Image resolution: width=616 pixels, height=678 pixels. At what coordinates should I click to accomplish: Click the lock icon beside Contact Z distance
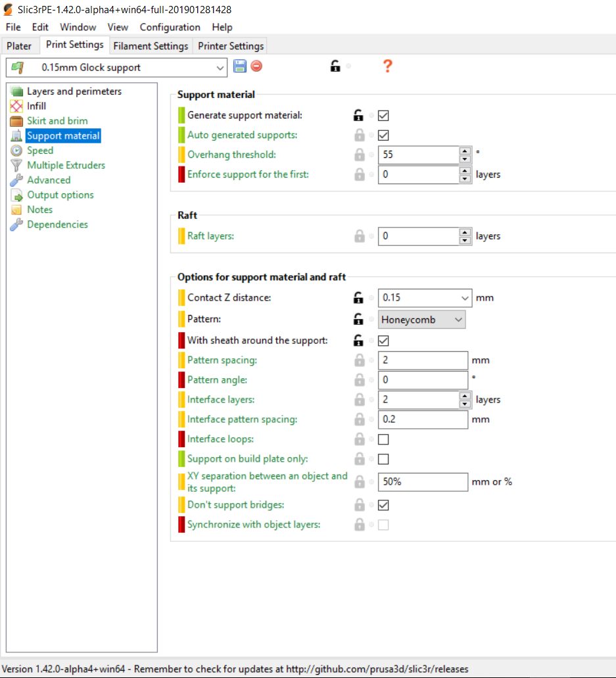pos(358,298)
